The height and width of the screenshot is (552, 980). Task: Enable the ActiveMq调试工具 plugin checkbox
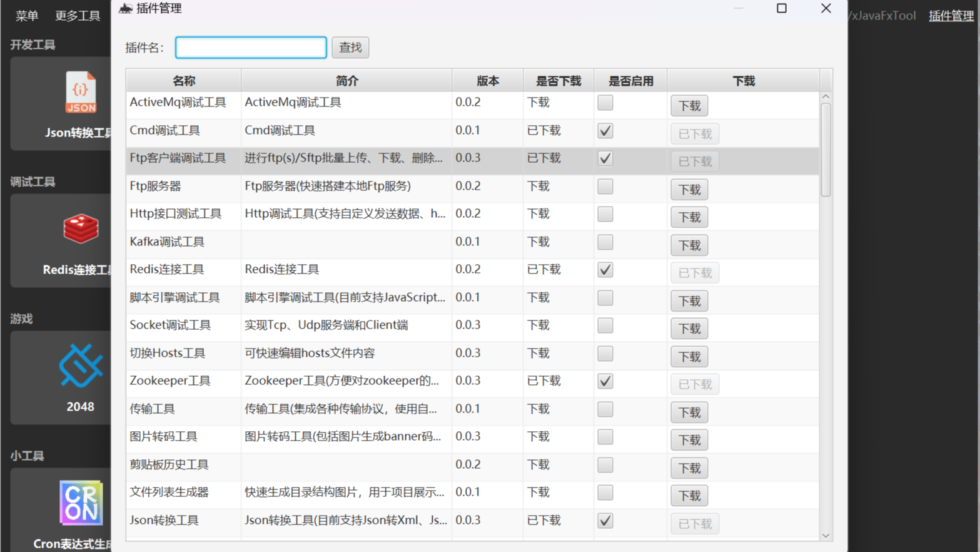pos(605,103)
